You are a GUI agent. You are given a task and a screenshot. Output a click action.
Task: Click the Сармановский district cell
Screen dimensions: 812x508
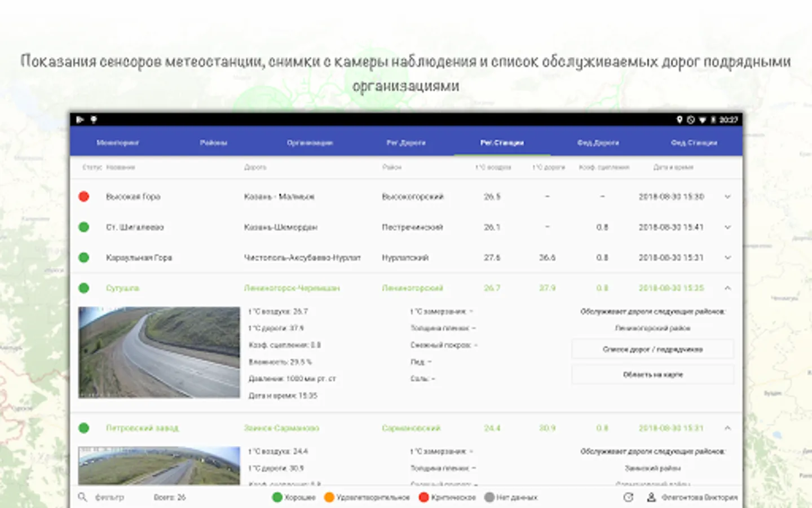pos(411,428)
